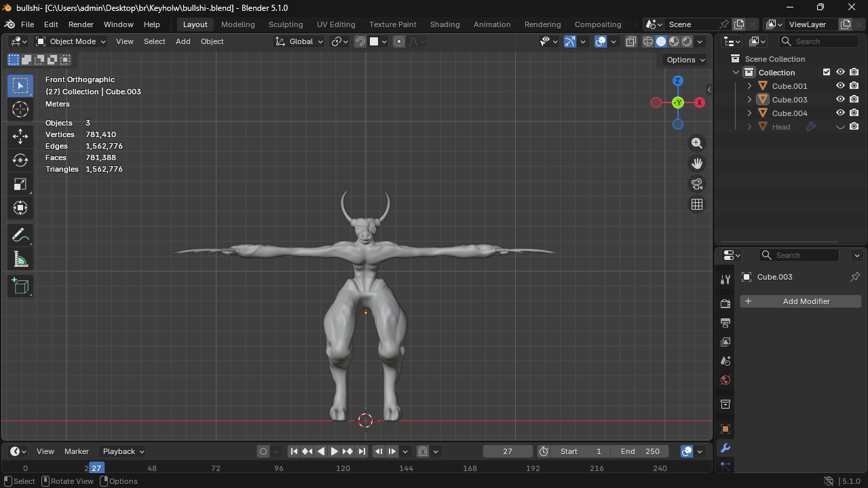The height and width of the screenshot is (488, 868).
Task: Toggle camera view in the viewport
Action: [697, 184]
